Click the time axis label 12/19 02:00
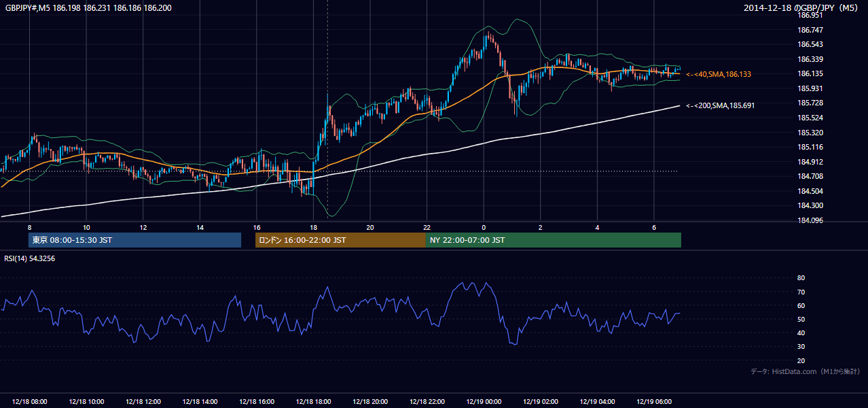This screenshot has height=408, width=868. click(x=541, y=402)
